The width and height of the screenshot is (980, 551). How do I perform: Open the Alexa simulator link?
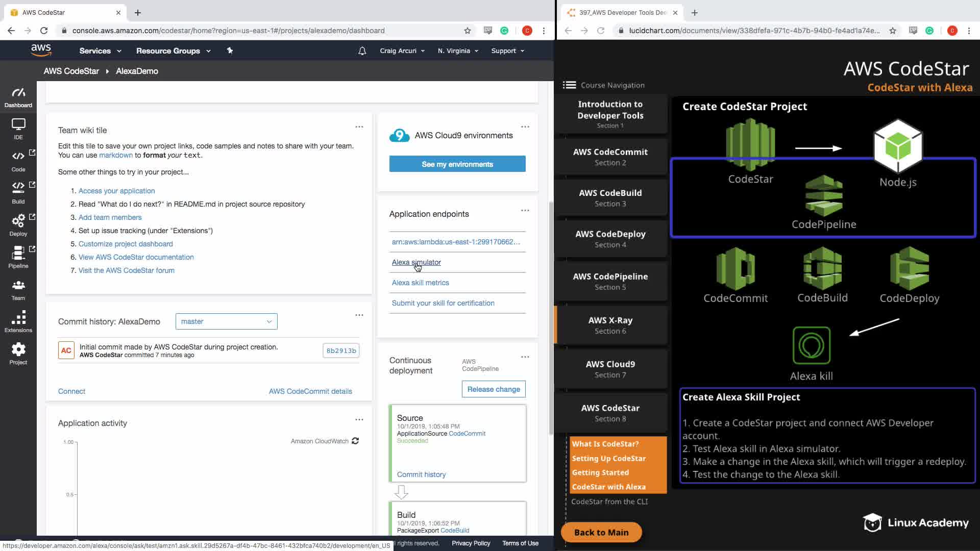416,262
